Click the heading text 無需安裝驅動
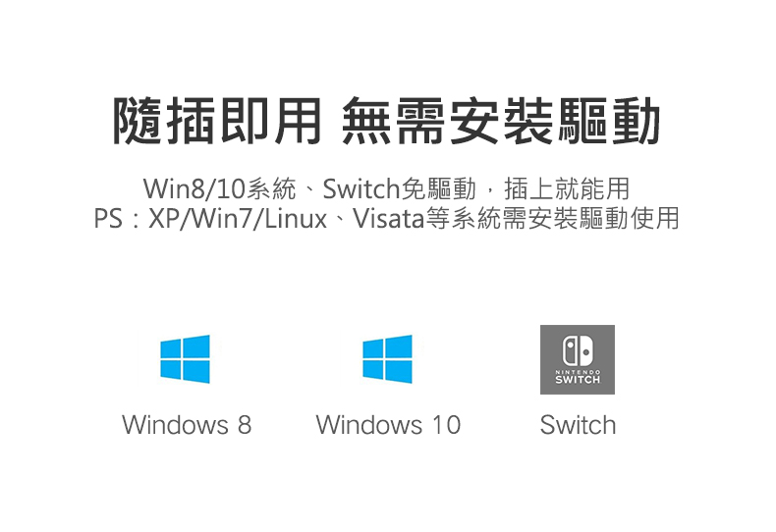Image resolution: width=776 pixels, height=532 pixels. [x=501, y=121]
